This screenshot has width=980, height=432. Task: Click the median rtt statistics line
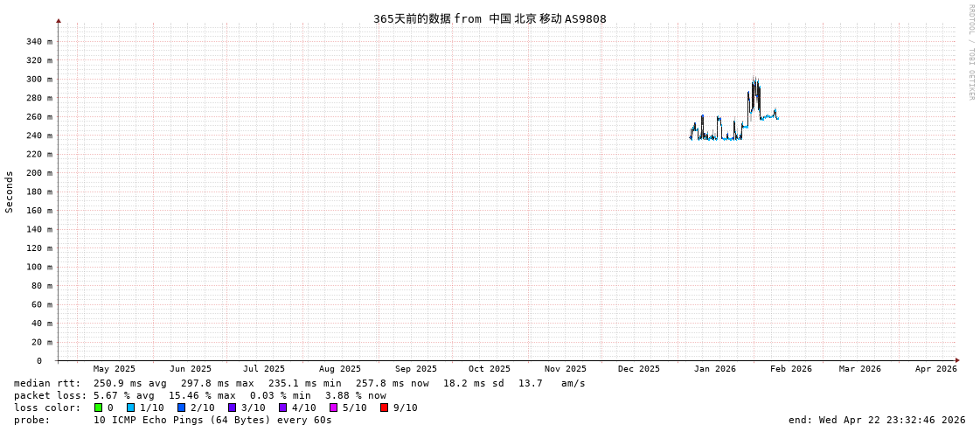coord(299,383)
